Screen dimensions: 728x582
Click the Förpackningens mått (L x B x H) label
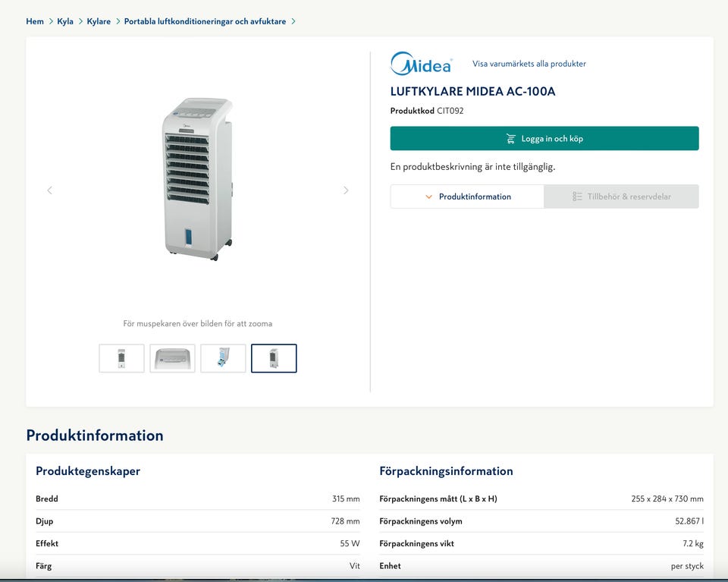pyautogui.click(x=438, y=499)
